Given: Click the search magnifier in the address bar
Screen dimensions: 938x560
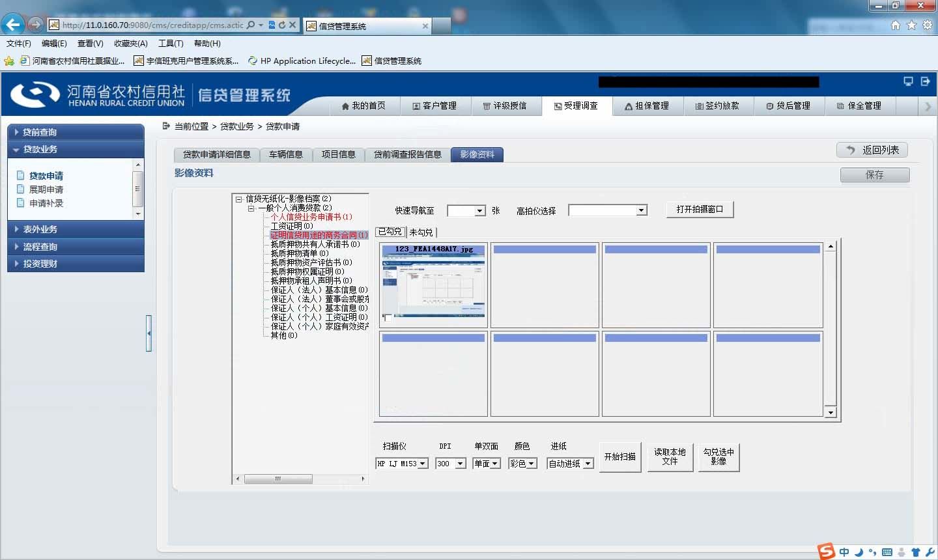Looking at the screenshot, I should (251, 25).
